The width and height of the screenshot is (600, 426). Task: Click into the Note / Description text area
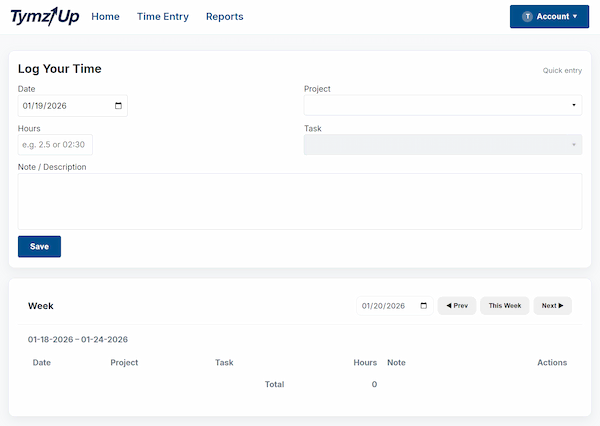(299, 201)
